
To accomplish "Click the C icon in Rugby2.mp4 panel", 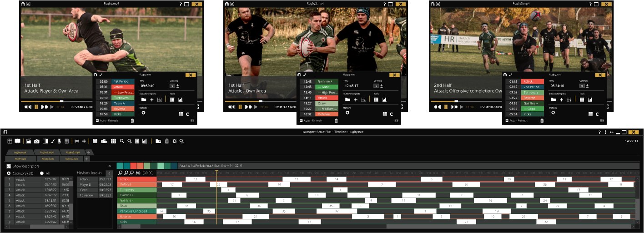I will (392, 114).
